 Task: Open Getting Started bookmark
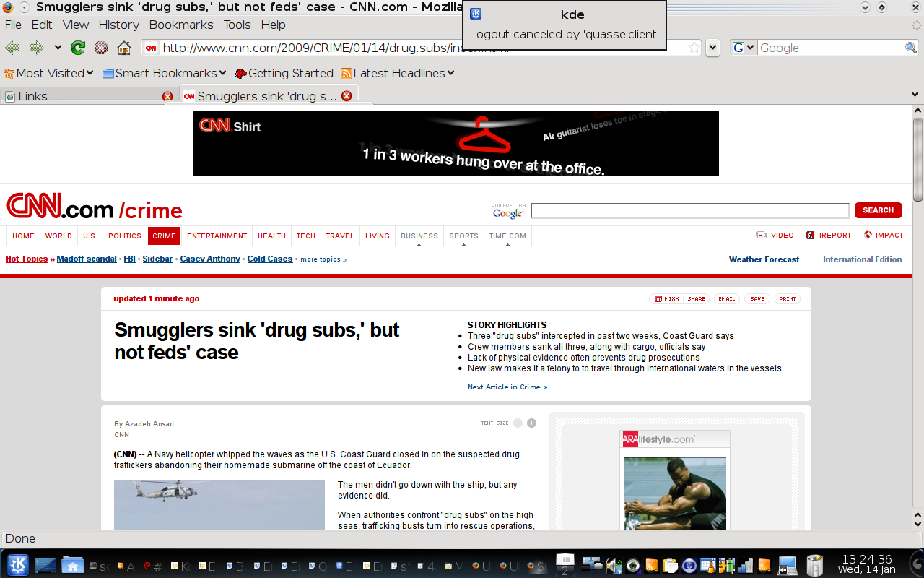(284, 73)
